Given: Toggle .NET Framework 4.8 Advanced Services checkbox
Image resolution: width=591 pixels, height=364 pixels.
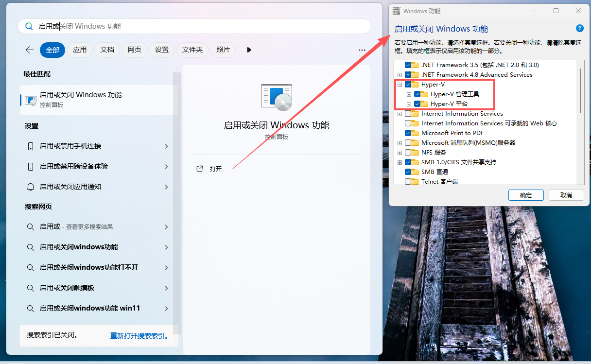Looking at the screenshot, I should tap(408, 74).
